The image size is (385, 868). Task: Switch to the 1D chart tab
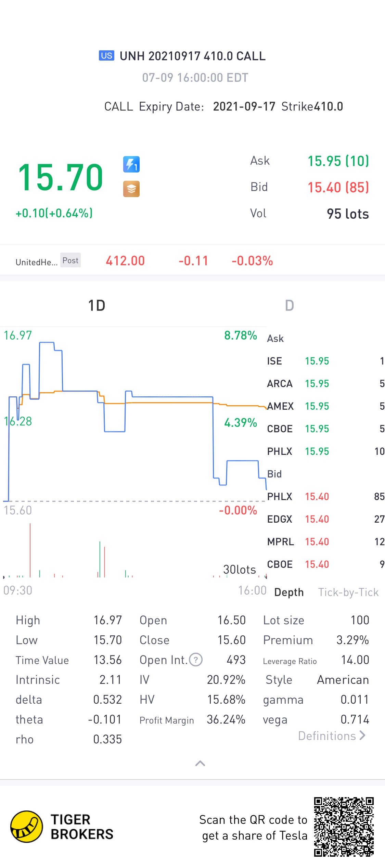[x=97, y=305]
